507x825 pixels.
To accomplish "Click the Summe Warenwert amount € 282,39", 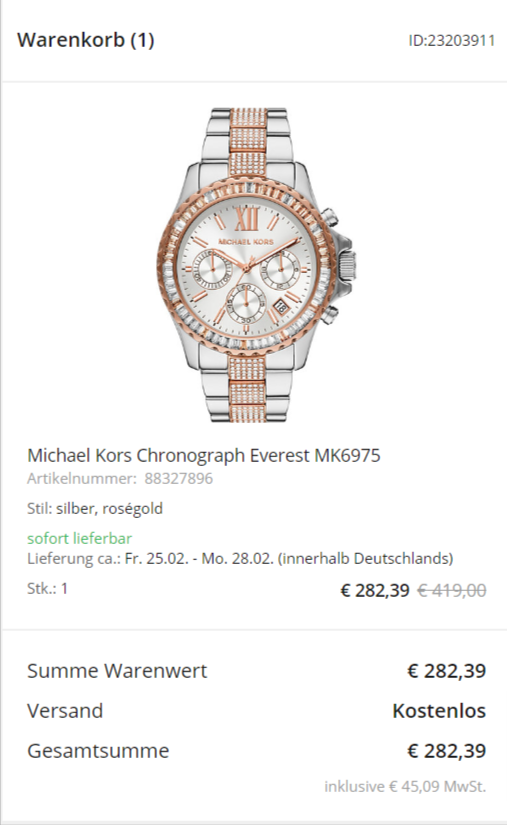I will (447, 671).
